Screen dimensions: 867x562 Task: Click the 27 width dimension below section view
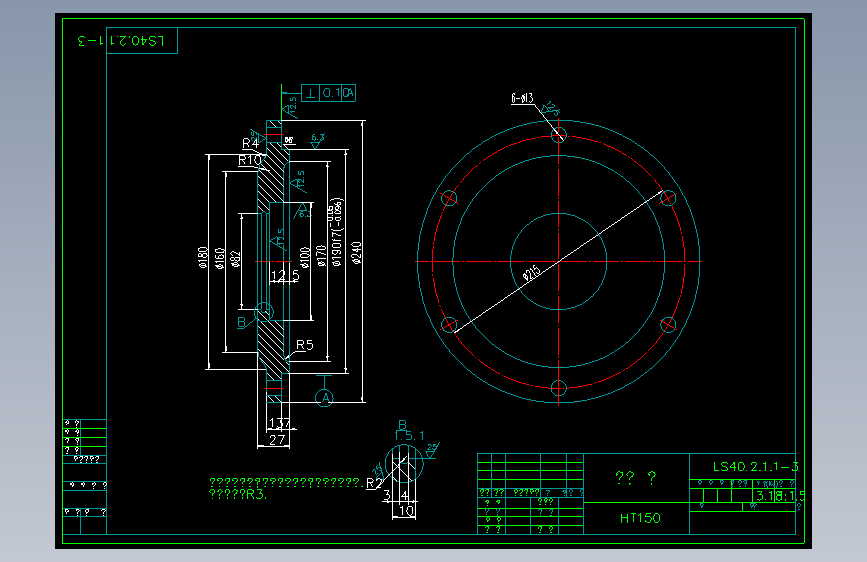click(277, 440)
